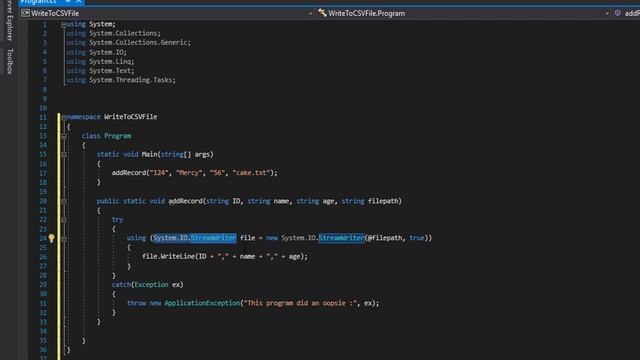This screenshot has height=360, width=640.
Task: Collapse the Main method block
Action: pyautogui.click(x=64, y=155)
